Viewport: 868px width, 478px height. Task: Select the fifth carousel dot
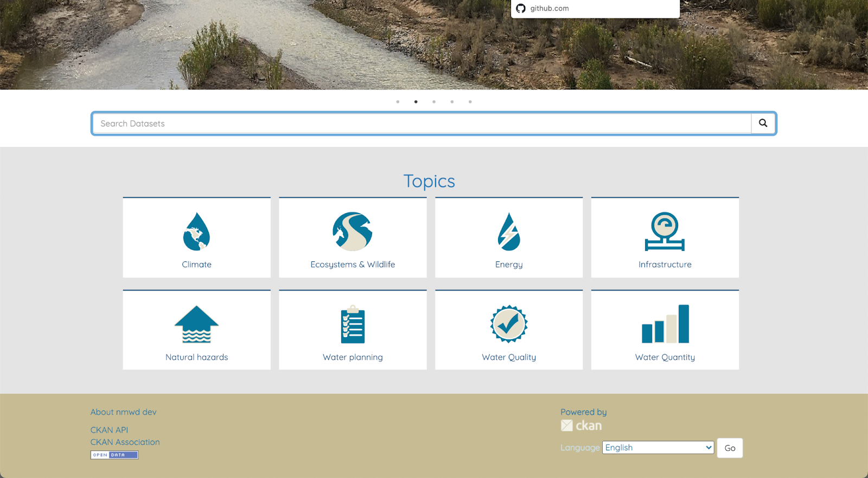(x=470, y=102)
